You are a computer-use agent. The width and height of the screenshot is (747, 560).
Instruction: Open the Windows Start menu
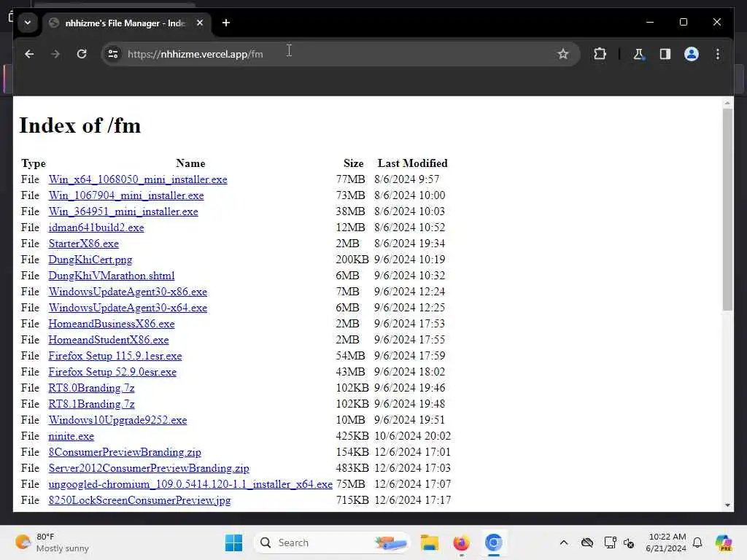233,542
